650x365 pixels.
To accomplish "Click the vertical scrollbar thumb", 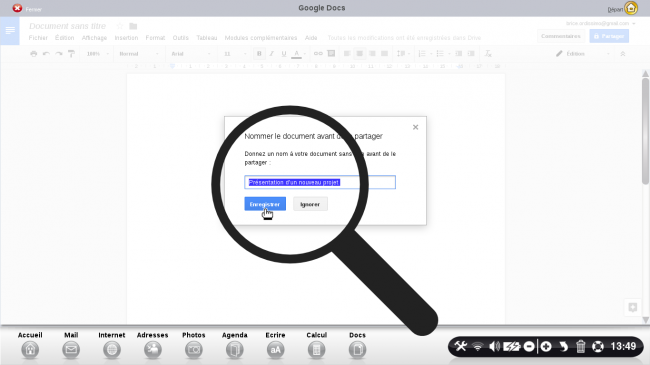I will click(645, 131).
